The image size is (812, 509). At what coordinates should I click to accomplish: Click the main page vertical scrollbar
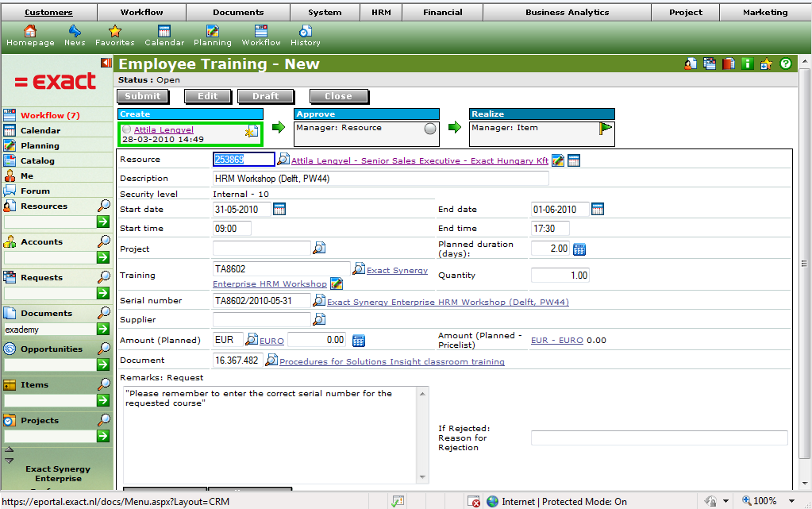[804, 264]
